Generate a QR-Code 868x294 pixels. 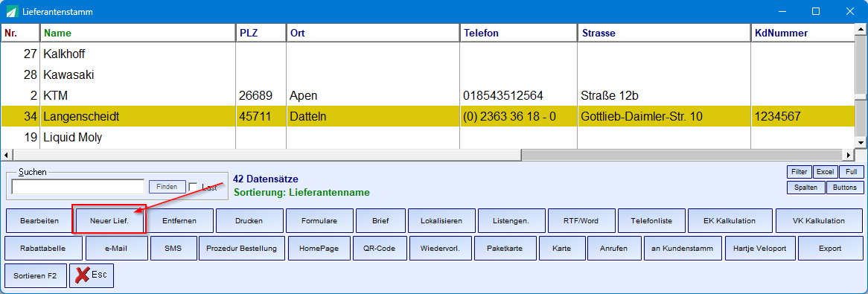[379, 248]
